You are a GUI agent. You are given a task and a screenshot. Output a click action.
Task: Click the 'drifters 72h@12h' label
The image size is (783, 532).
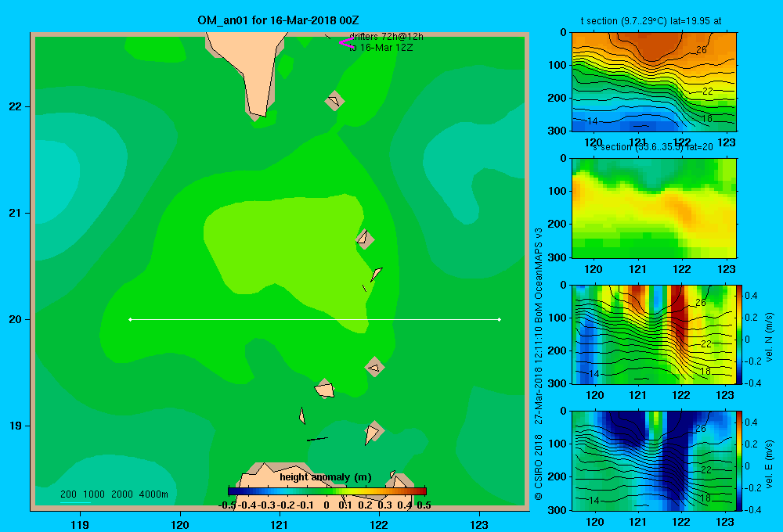(386, 37)
